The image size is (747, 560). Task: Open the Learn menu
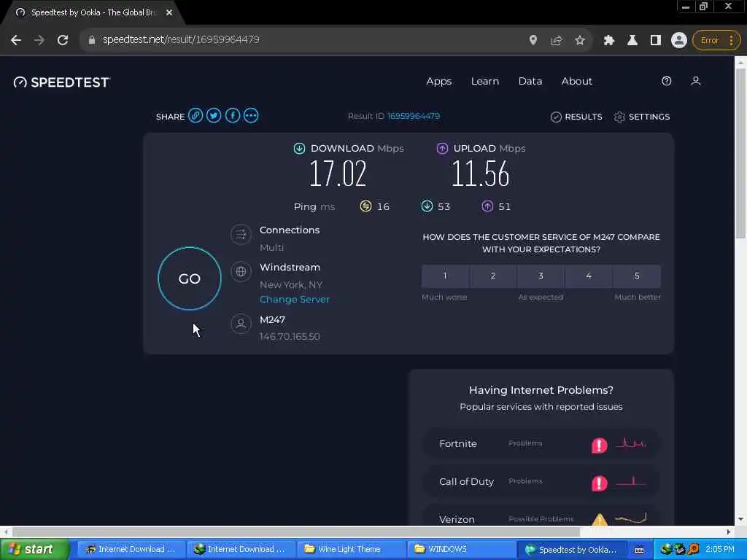(485, 82)
